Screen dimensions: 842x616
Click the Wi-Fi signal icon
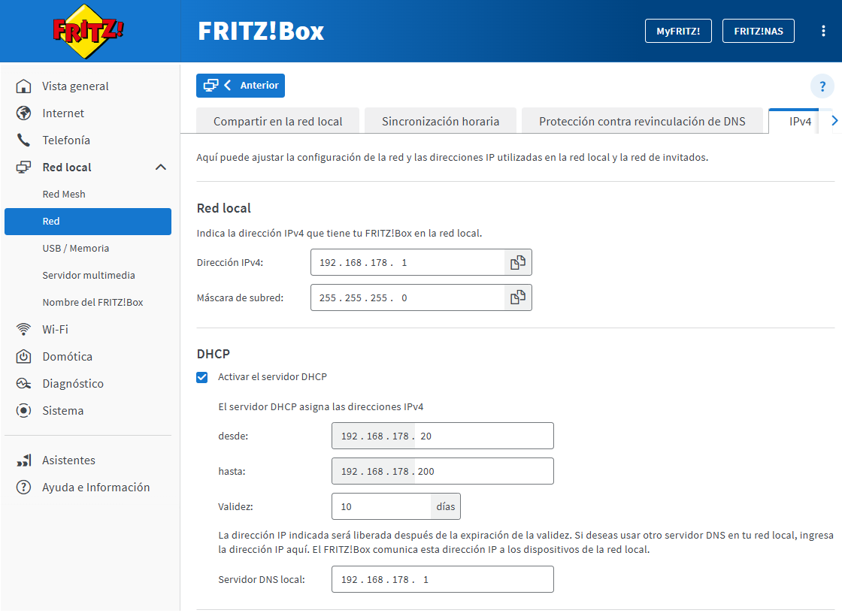[x=23, y=330]
